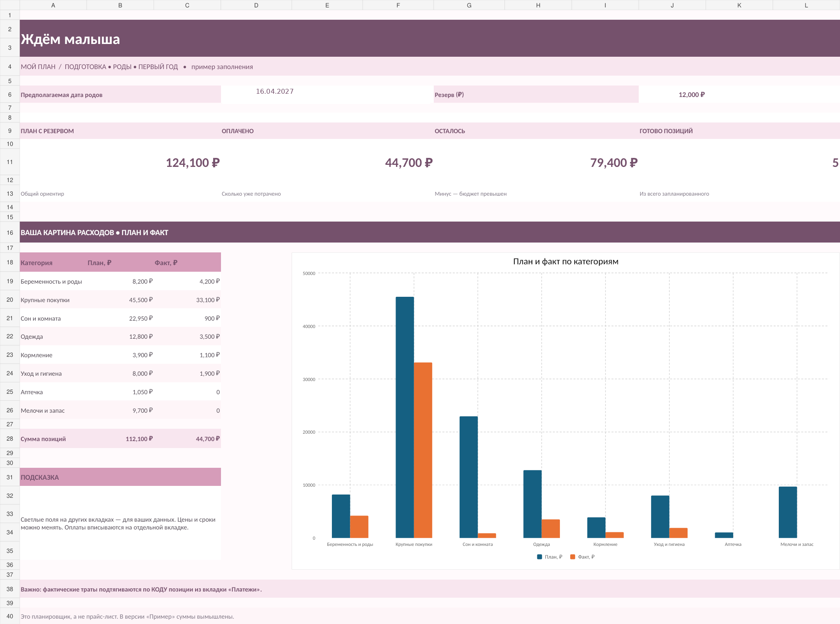Select column header H
The height and width of the screenshot is (624, 840).
tap(538, 5)
